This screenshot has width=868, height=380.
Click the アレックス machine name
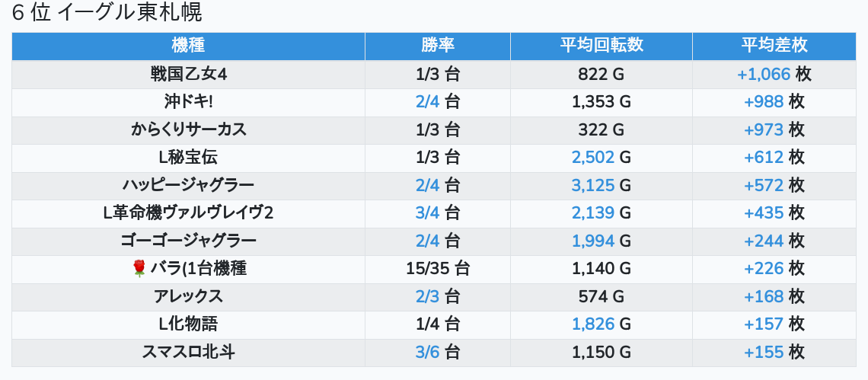click(189, 296)
